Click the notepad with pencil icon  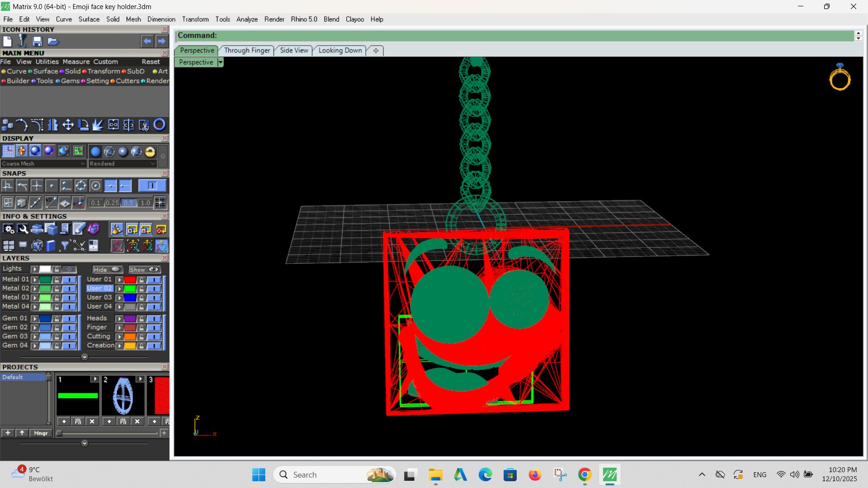(79, 230)
